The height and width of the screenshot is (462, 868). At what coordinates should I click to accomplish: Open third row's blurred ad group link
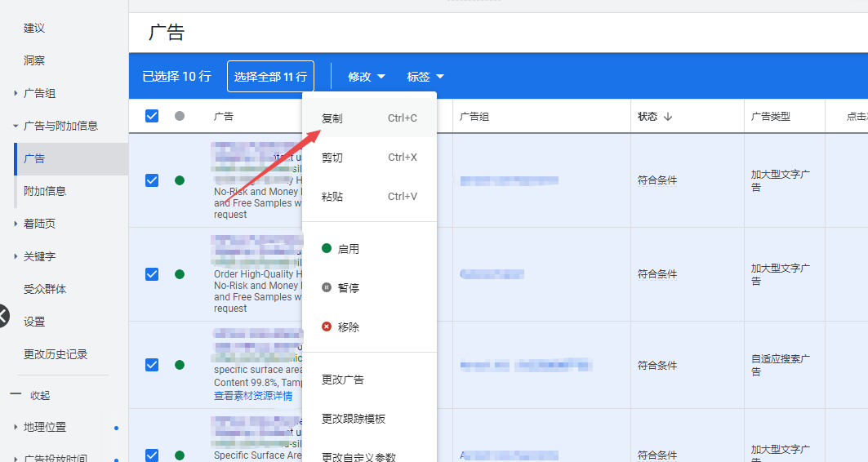526,365
